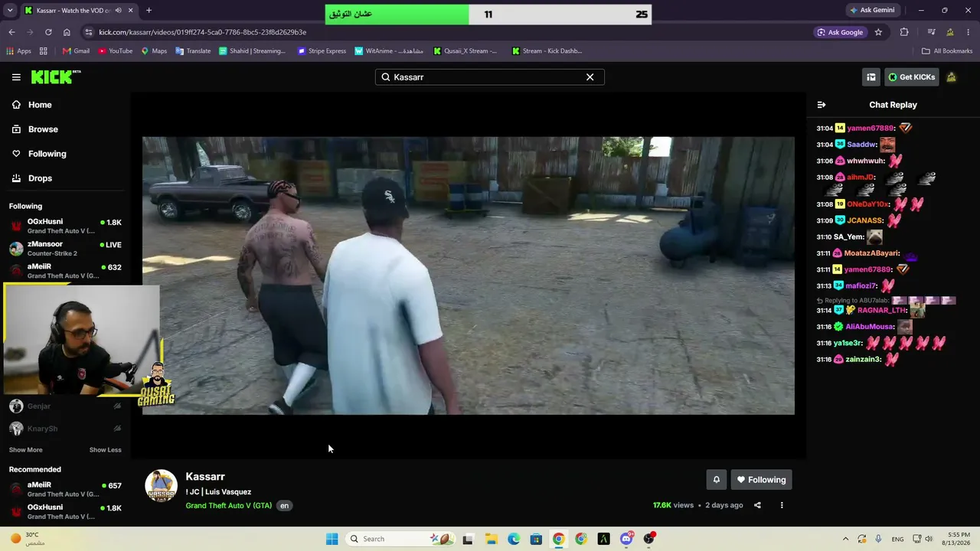980x551 pixels.
Task: Open Grand Theft Auto V category link
Action: pos(229,506)
